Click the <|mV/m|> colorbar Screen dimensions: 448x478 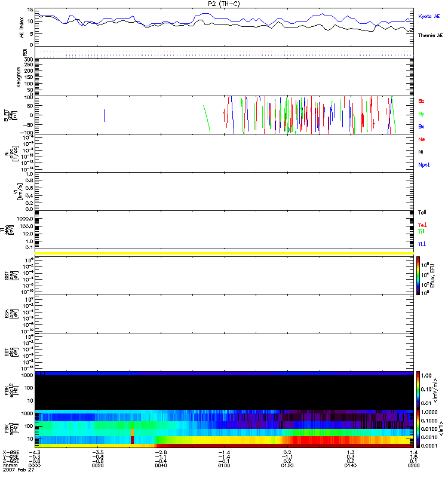(418, 390)
